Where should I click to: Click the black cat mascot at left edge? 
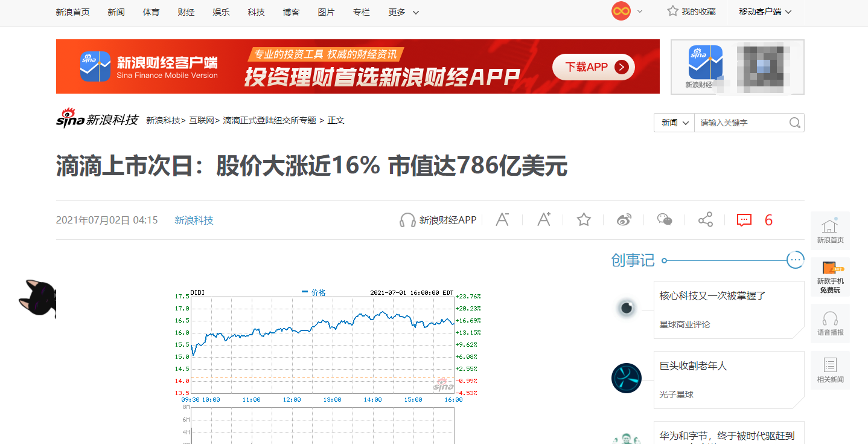pos(37,299)
